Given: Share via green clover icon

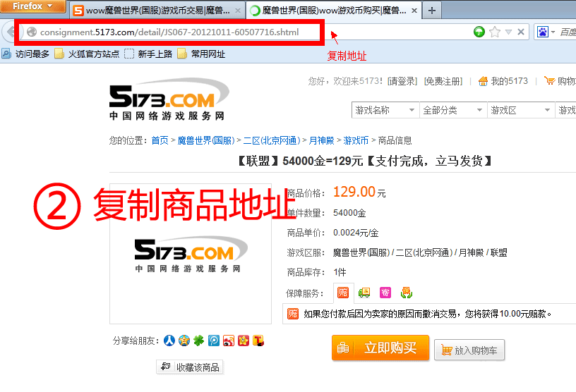Looking at the screenshot, I should [199, 341].
